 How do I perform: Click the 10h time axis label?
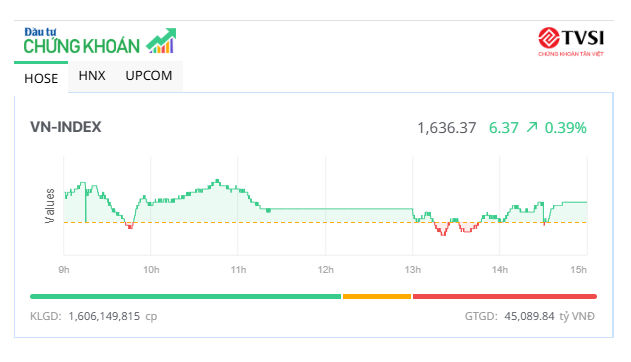click(151, 269)
